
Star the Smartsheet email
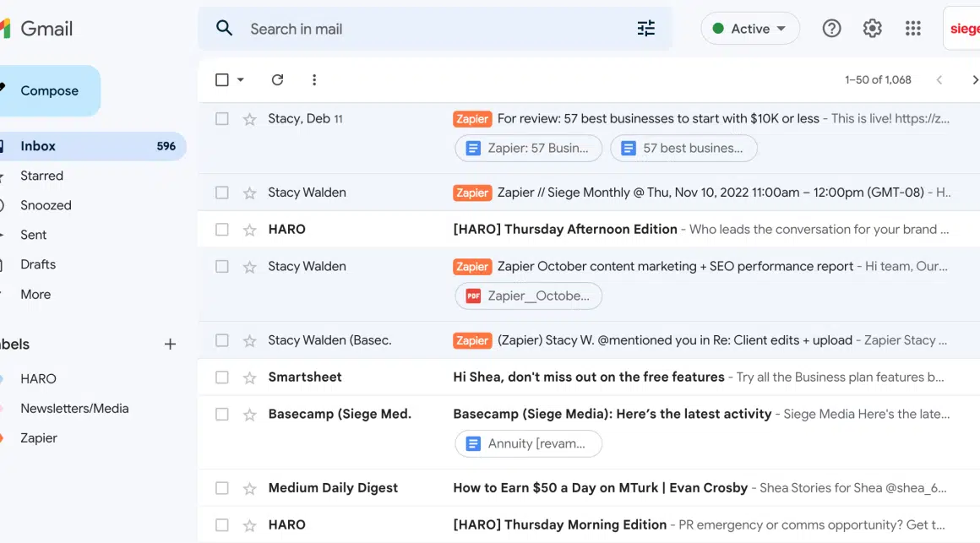(249, 377)
